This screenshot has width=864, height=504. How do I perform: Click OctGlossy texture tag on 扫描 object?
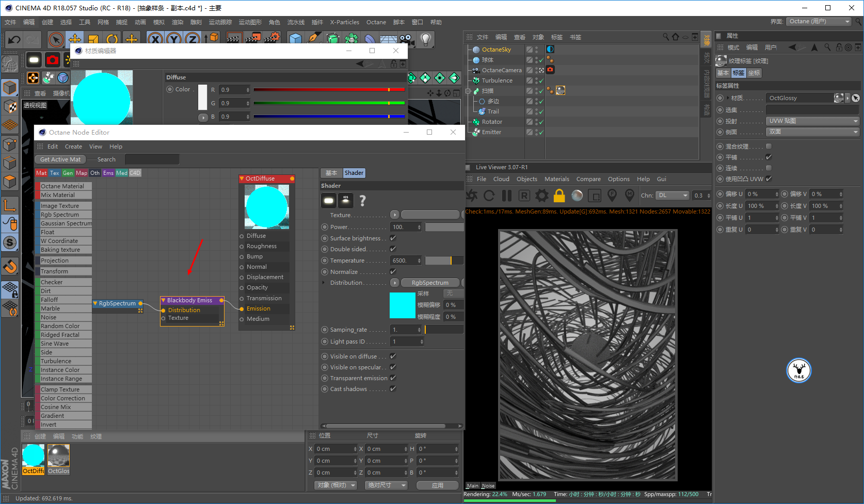[561, 91]
